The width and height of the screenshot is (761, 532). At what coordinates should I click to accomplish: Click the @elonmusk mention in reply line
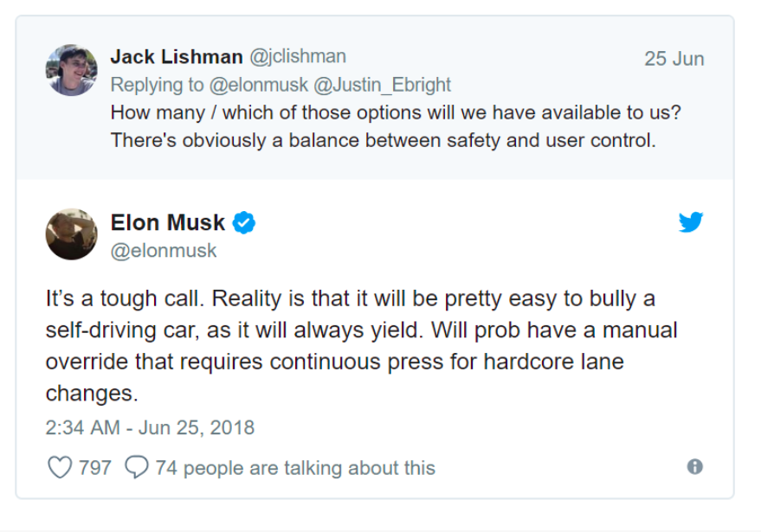[x=258, y=85]
